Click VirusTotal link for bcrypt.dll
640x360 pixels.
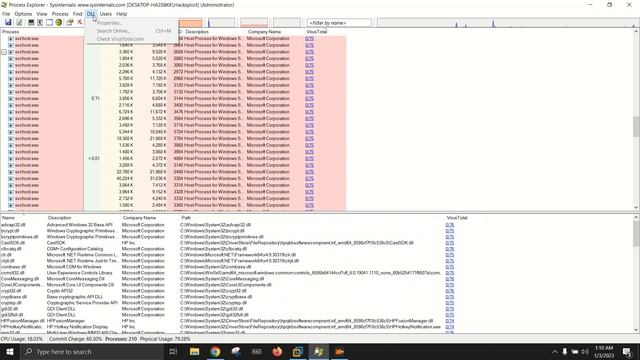[x=449, y=231]
